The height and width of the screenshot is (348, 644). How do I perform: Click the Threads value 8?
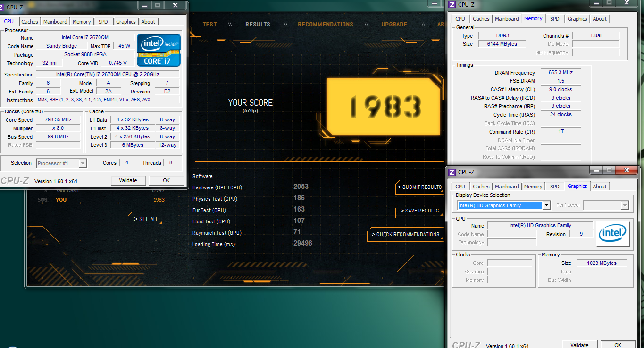click(171, 163)
